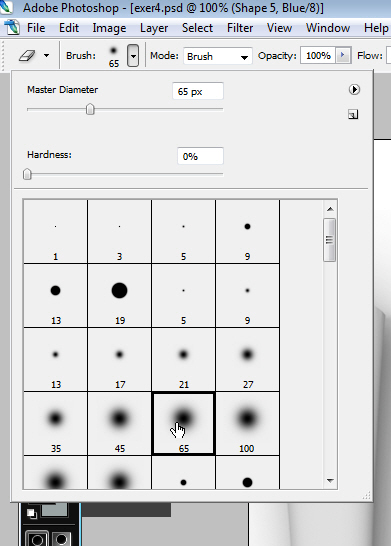Image resolution: width=391 pixels, height=546 pixels.
Task: Create new brush preset from current brush
Action: (353, 114)
